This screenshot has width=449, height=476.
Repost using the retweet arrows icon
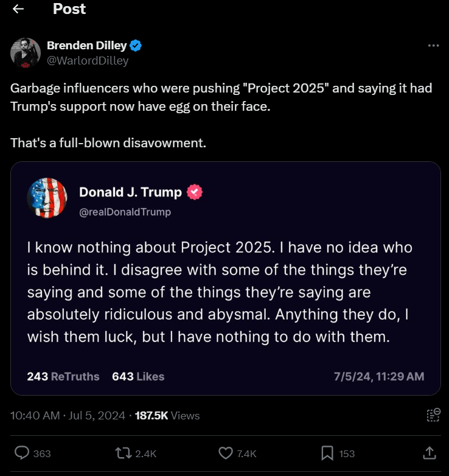(x=123, y=453)
